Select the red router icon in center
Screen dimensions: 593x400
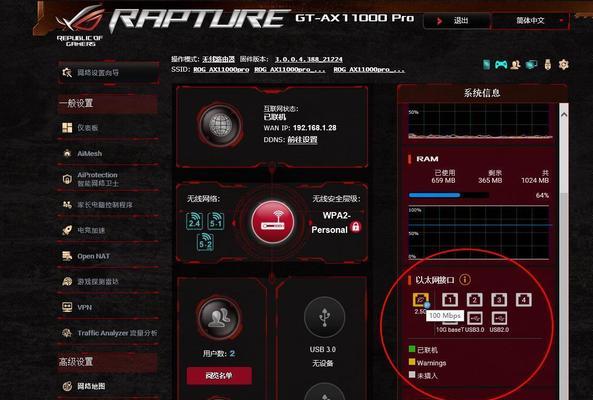pos(273,222)
